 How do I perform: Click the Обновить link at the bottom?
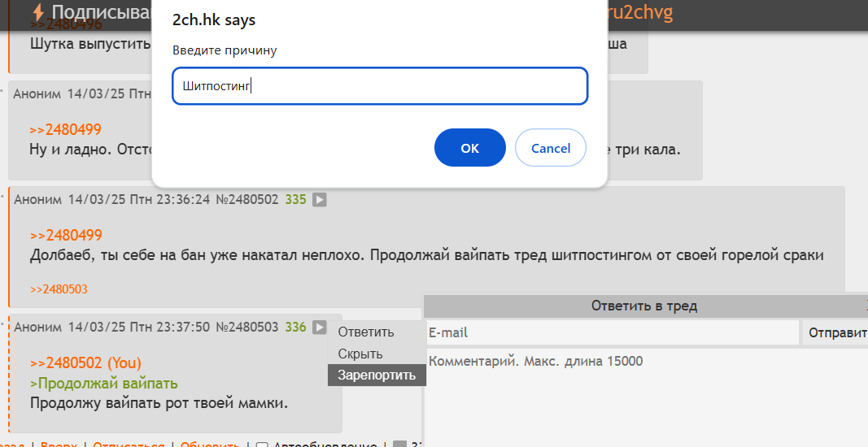210,445
